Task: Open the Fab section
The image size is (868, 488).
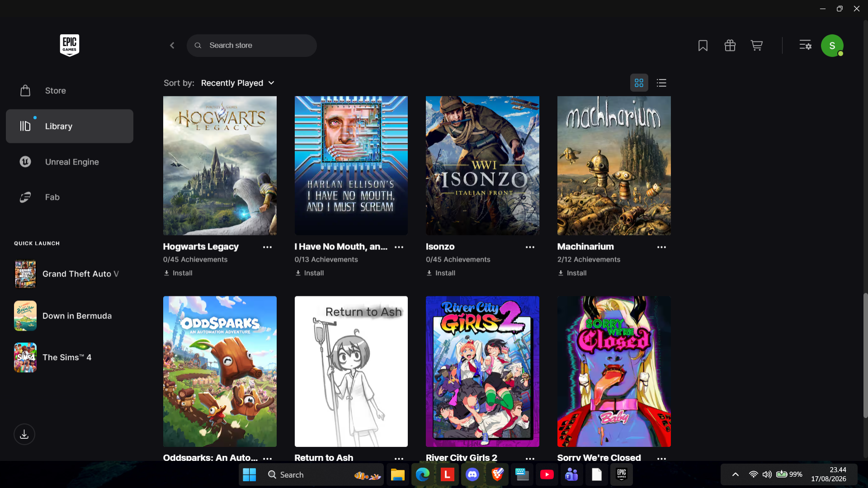Action: (x=70, y=197)
